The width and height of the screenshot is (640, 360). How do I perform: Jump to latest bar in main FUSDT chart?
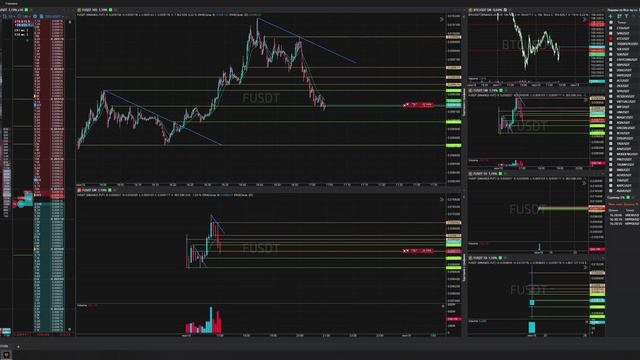click(x=442, y=19)
